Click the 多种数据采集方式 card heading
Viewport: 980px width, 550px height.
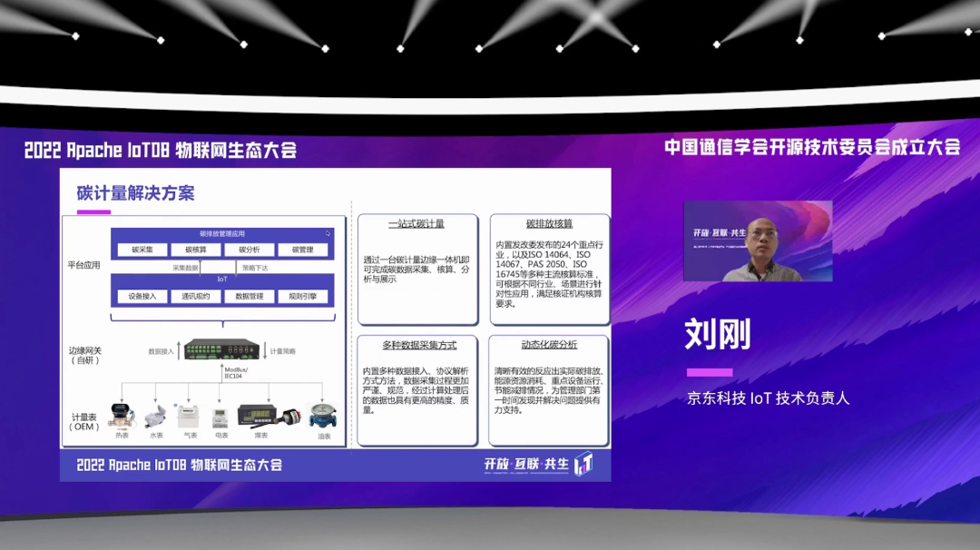tap(419, 345)
